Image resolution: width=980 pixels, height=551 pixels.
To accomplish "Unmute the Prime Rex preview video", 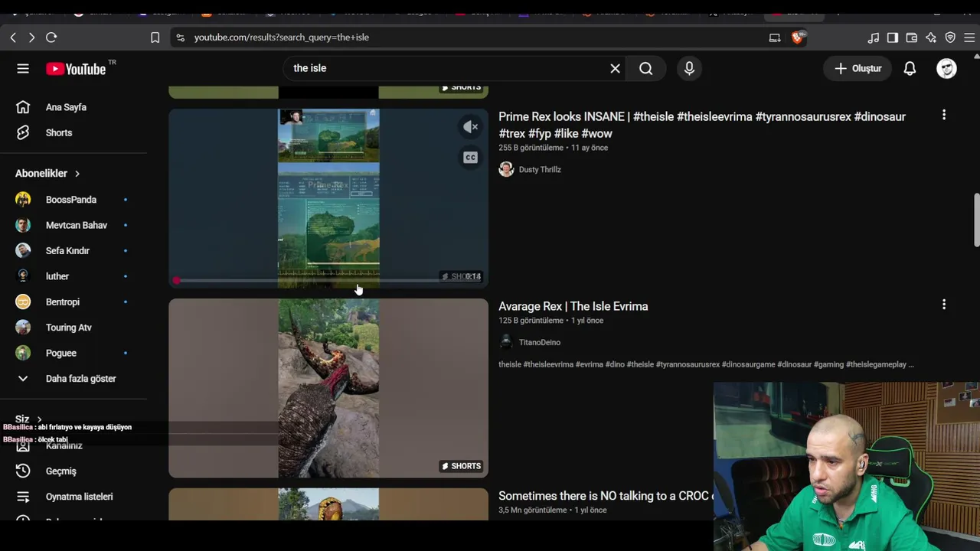I will coord(470,127).
